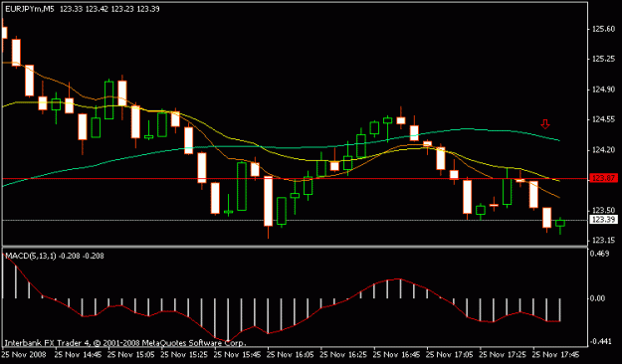Click the 25 Nov 16:45 time label

[397, 354]
